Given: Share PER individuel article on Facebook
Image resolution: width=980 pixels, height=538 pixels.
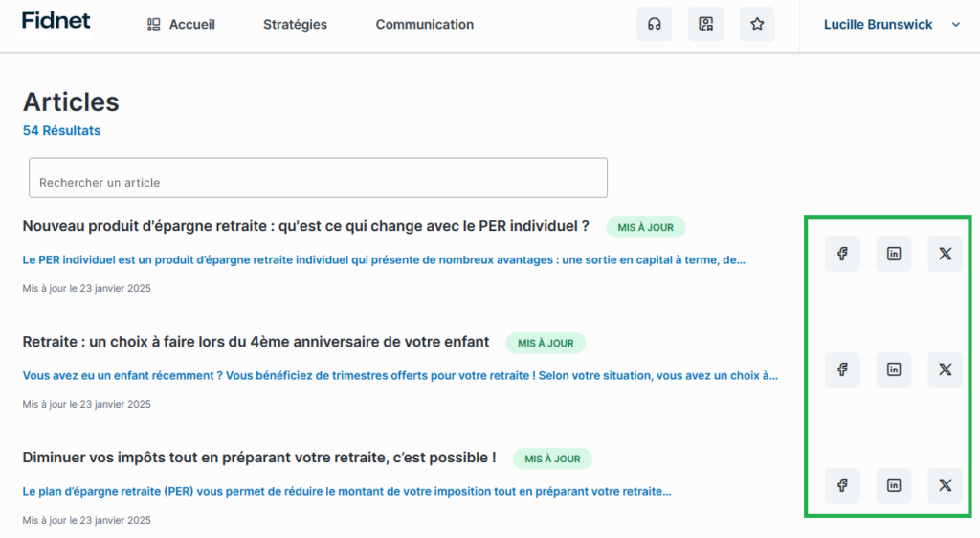Looking at the screenshot, I should [842, 254].
